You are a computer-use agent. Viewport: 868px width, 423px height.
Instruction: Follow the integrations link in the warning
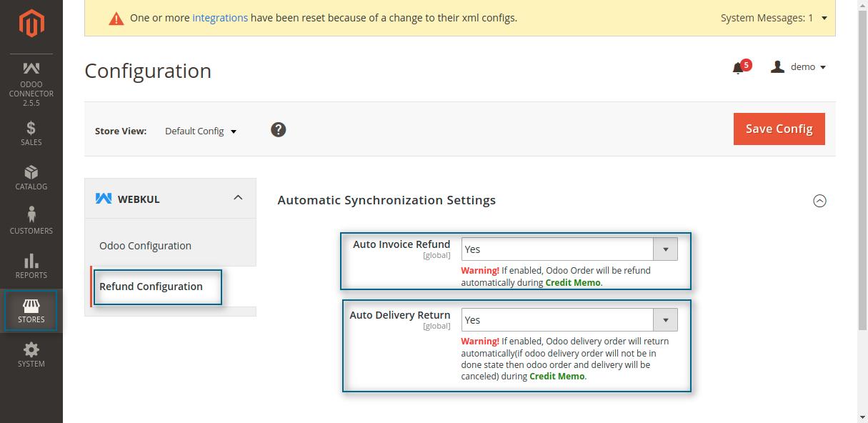coord(220,18)
